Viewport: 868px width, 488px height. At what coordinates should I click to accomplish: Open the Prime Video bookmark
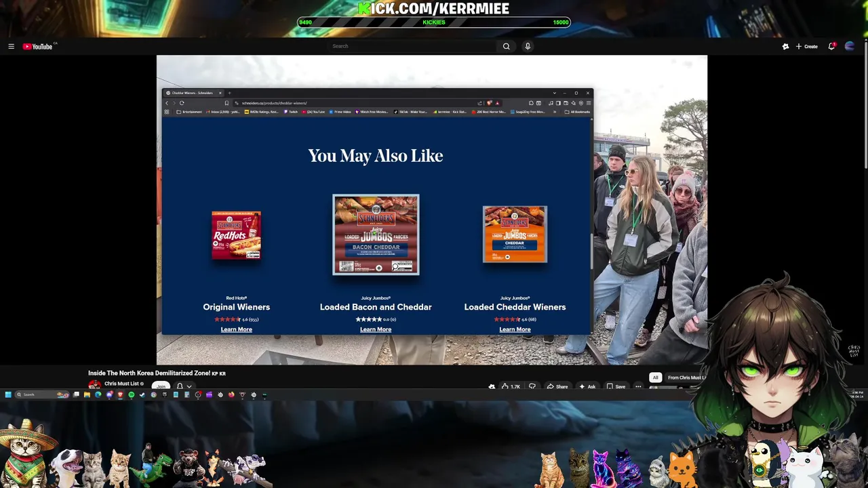pyautogui.click(x=339, y=112)
